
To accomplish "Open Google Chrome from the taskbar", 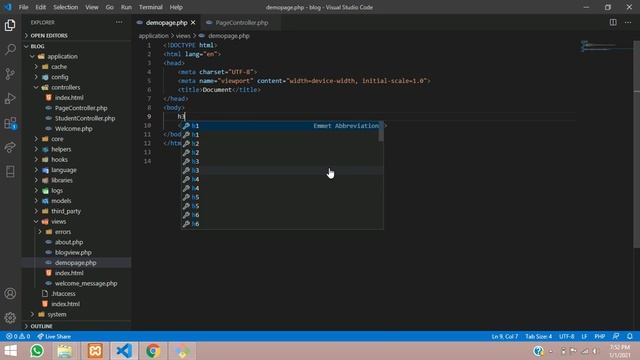I will (x=153, y=351).
